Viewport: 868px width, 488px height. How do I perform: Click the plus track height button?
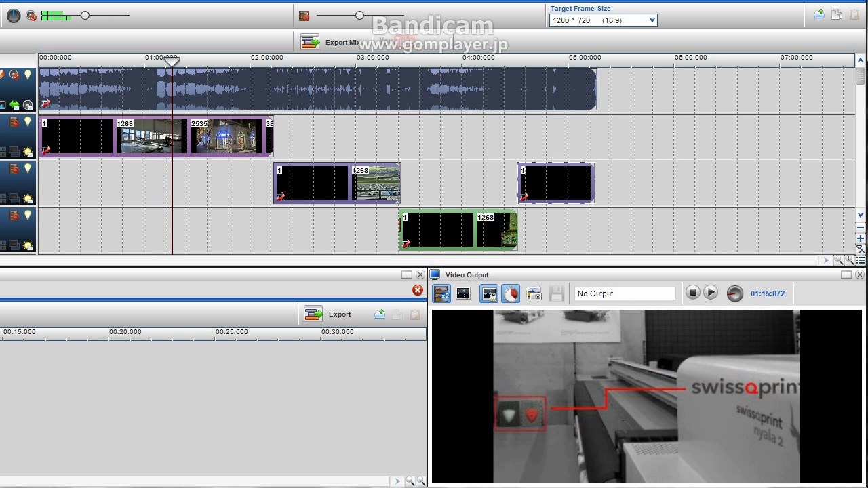tap(861, 239)
